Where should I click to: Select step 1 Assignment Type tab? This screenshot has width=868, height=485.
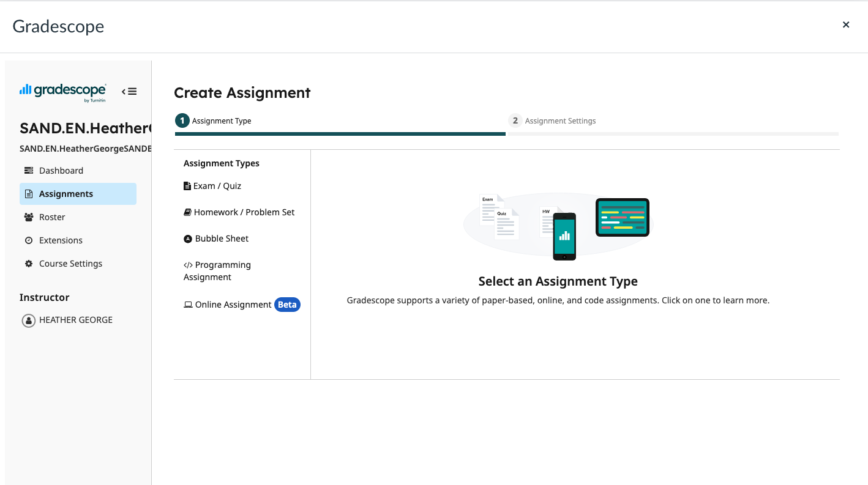pos(214,121)
